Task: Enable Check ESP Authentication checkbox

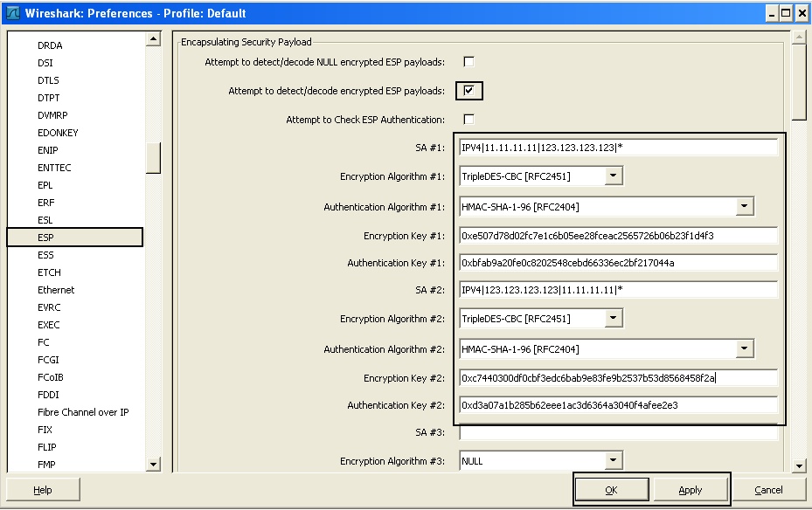Action: (x=468, y=120)
